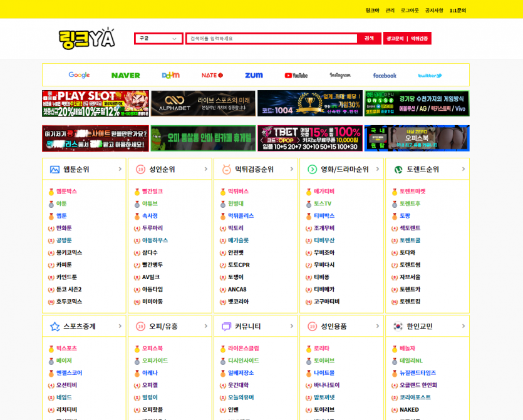This screenshot has width=523, height=420.
Task: Open the NAVER logo shortcut
Action: [125, 75]
